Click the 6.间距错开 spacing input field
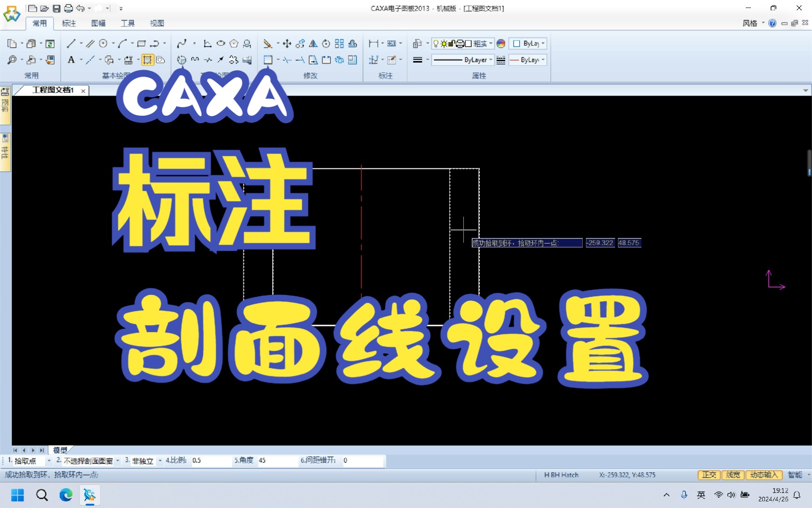Screen dimensions: 812x508 click(362, 460)
